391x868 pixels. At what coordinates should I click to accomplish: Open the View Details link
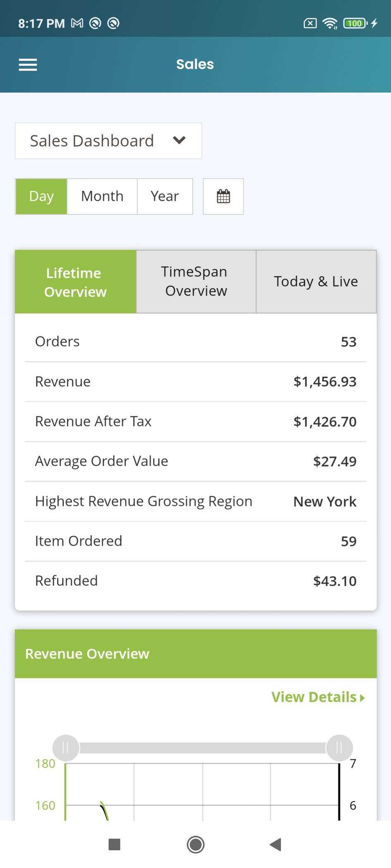pos(314,697)
